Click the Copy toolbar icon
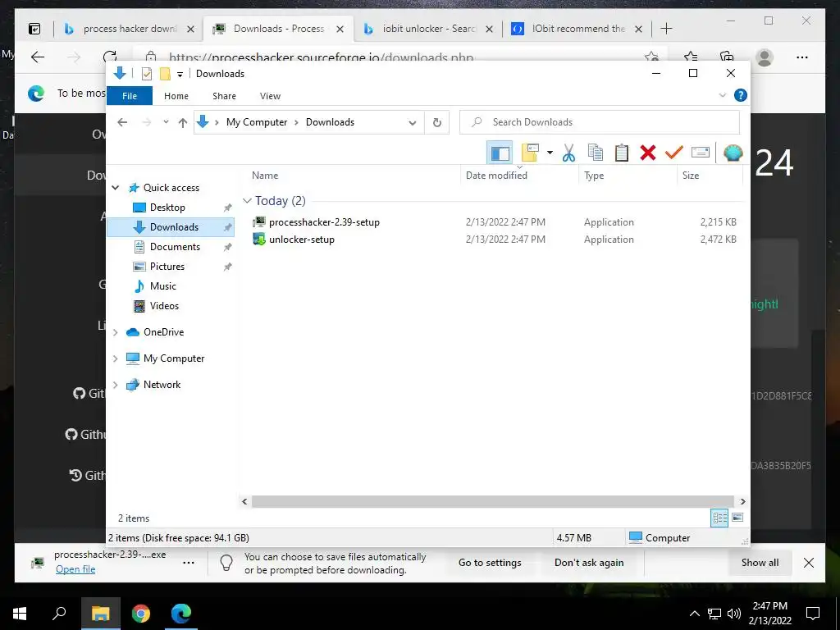The image size is (840, 630). (x=596, y=153)
